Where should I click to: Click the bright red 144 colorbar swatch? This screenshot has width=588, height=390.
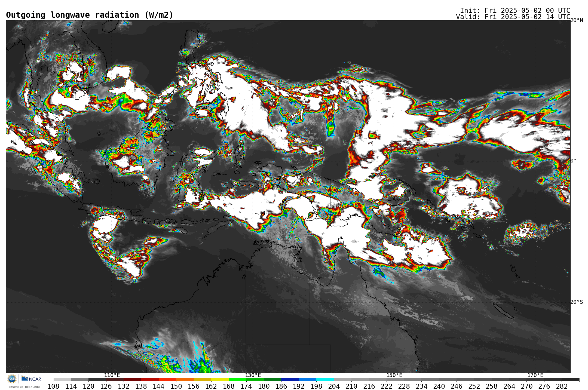pos(167,379)
